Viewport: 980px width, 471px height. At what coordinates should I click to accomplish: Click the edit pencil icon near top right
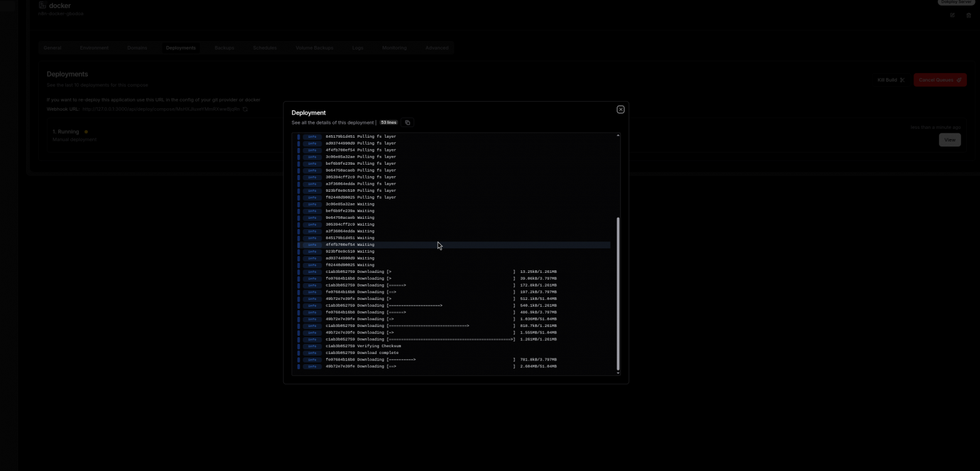(x=952, y=15)
